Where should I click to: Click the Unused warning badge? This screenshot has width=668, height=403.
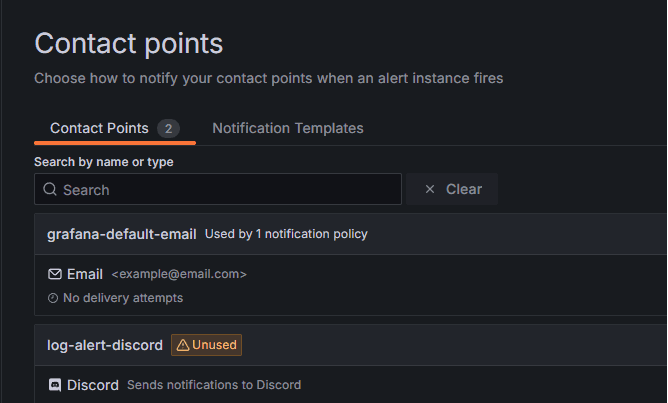pos(207,345)
